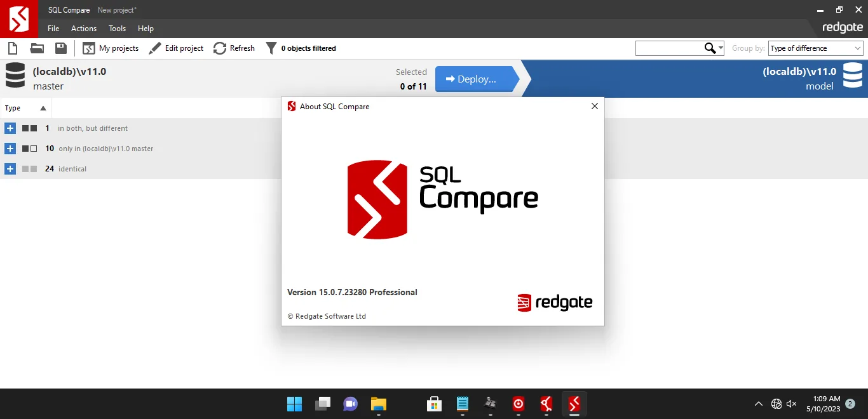Show hidden tray icons chevron
Viewport: 868px width, 419px height.
click(759, 404)
